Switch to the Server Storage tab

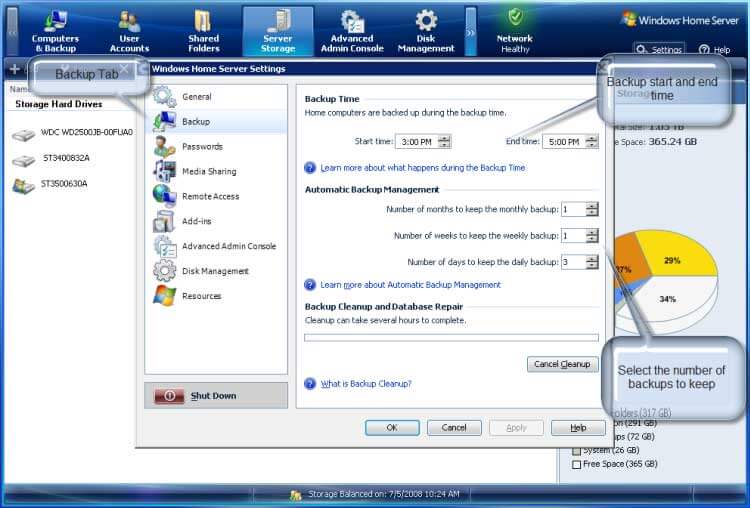tap(278, 32)
